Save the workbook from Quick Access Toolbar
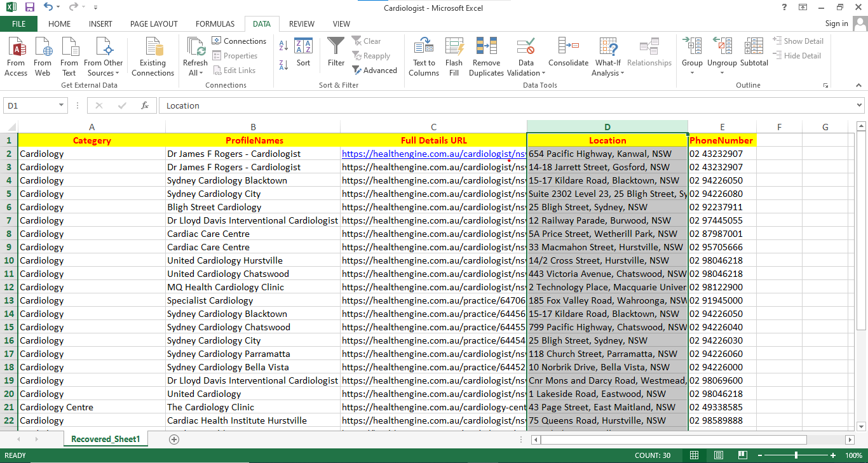The width and height of the screenshot is (868, 463). (x=29, y=7)
